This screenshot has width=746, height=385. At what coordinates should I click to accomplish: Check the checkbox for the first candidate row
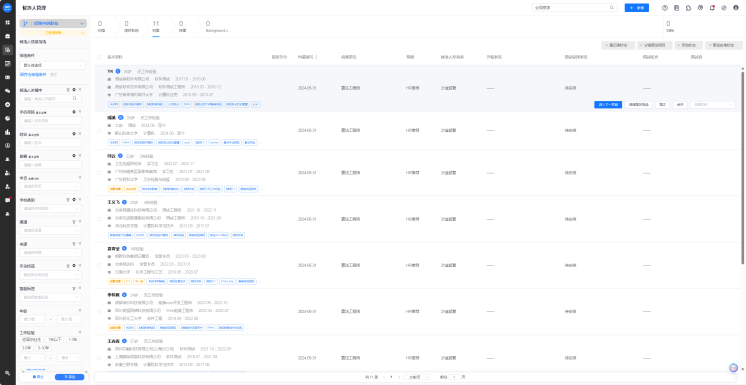pos(99,88)
